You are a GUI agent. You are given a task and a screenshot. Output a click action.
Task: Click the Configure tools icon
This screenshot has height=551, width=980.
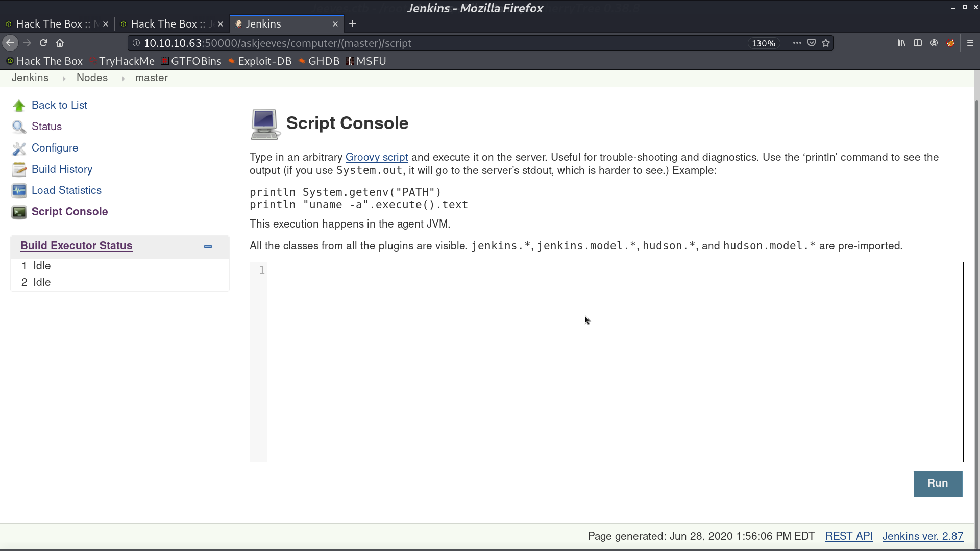(19, 148)
